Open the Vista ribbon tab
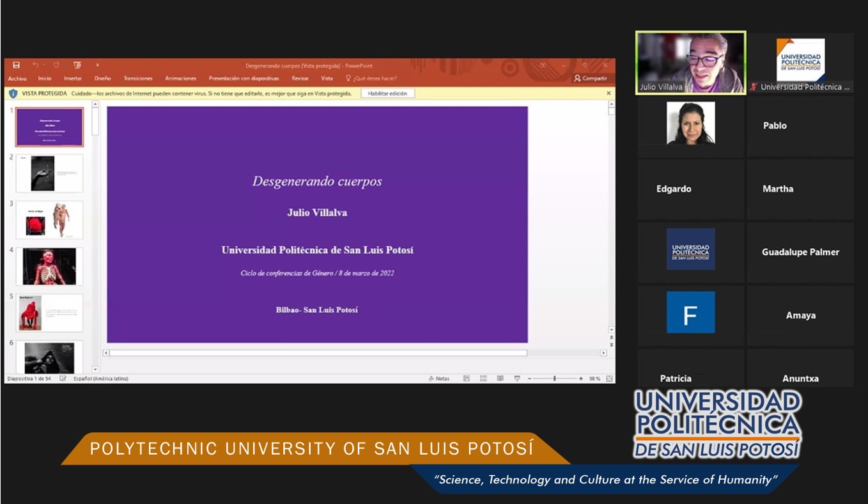This screenshot has height=504, width=868. pos(327,79)
